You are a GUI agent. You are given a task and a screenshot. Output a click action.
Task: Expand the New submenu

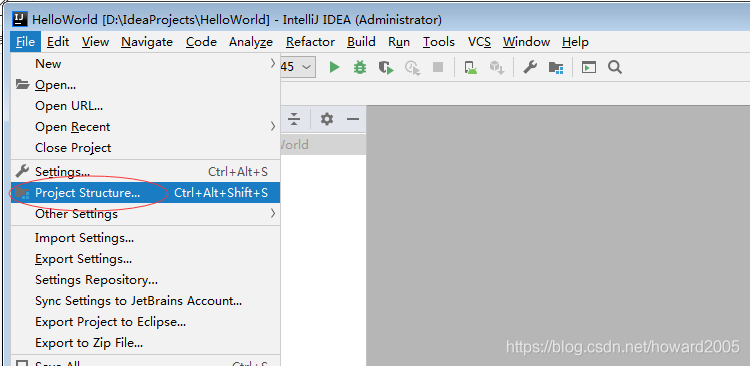(145, 64)
